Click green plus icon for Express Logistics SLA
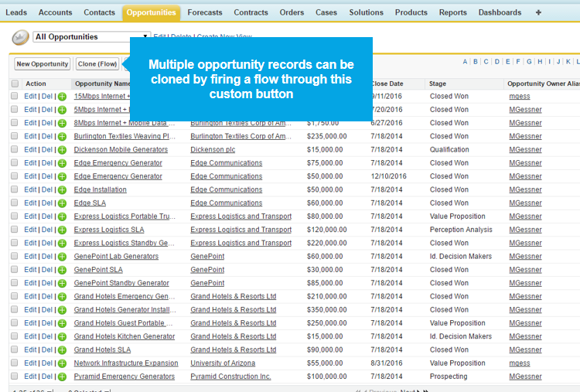 62,230
